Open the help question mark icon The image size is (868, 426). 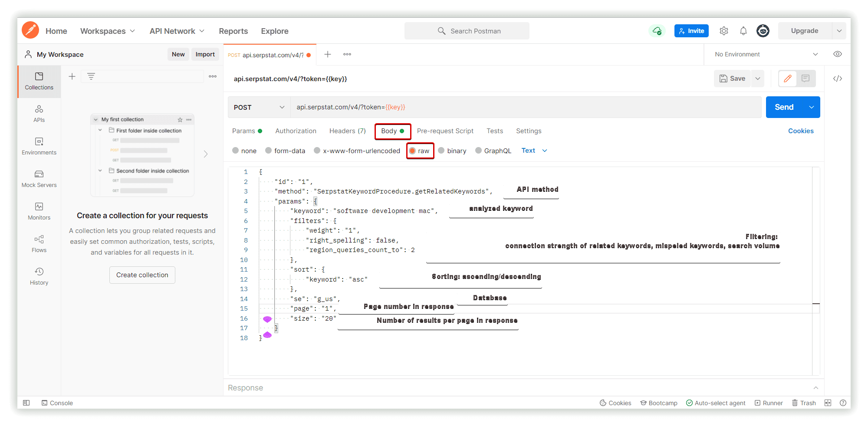click(843, 403)
